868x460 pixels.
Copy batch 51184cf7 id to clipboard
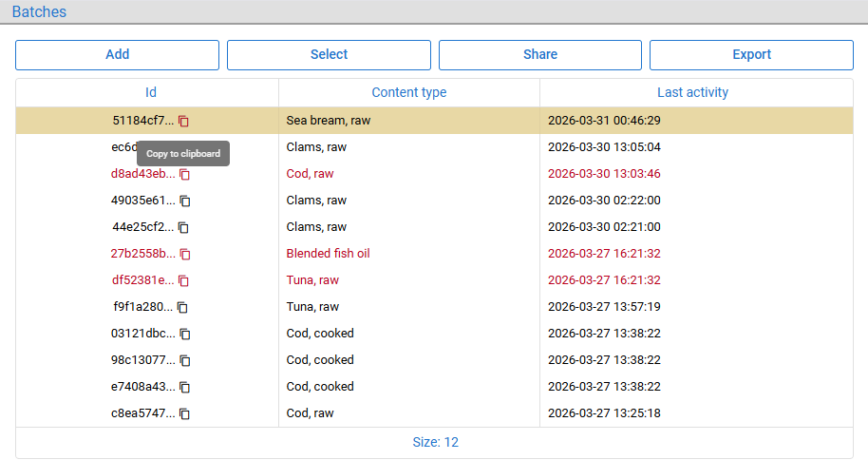184,121
